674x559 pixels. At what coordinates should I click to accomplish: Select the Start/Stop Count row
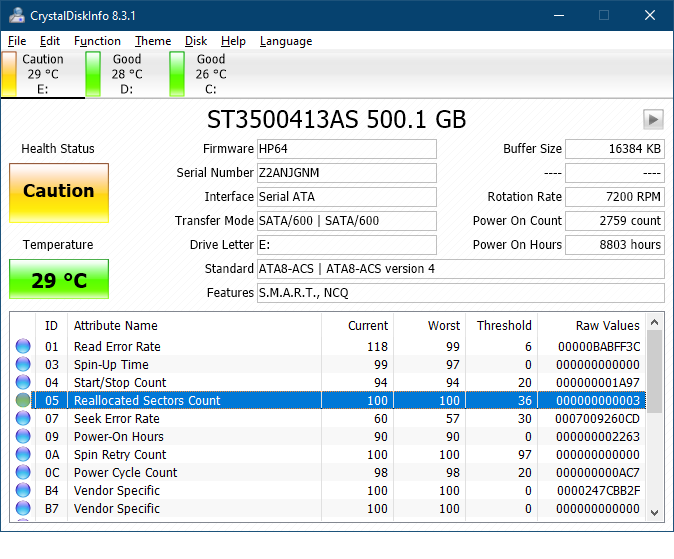point(328,383)
